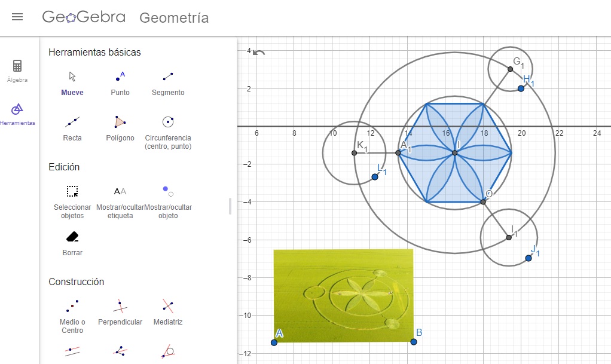
Task: Select Mostrar/ocultar etiqueta tool
Action: pos(120,202)
